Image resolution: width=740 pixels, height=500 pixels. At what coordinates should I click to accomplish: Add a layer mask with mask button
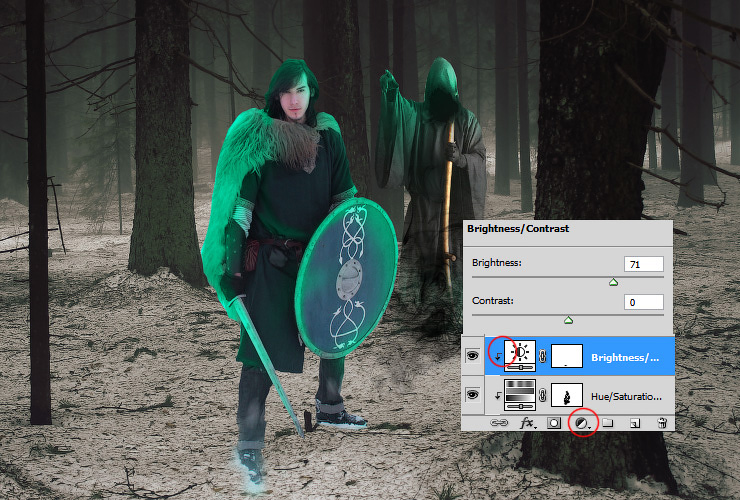tap(554, 423)
